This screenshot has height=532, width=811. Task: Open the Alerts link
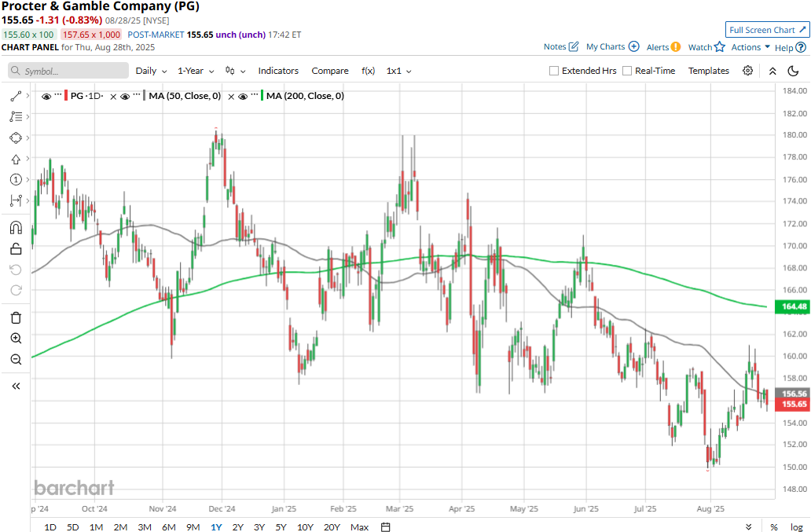[x=658, y=47]
